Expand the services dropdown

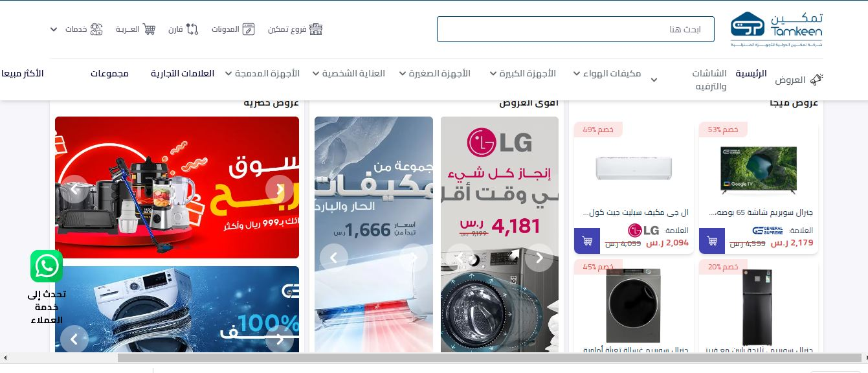point(53,29)
